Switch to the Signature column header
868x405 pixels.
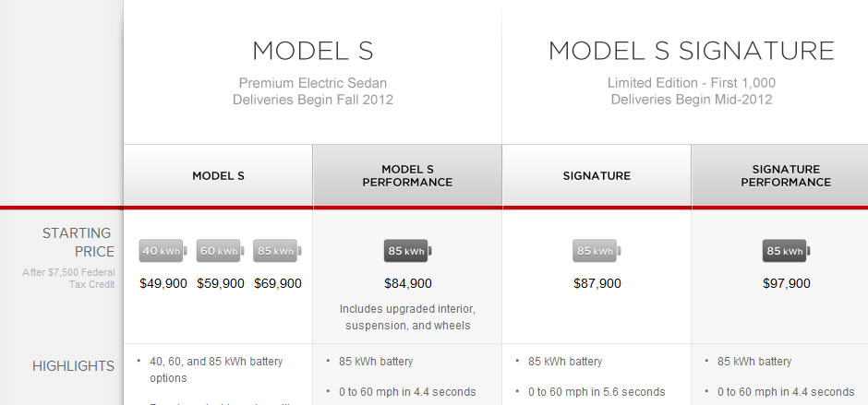coord(597,176)
